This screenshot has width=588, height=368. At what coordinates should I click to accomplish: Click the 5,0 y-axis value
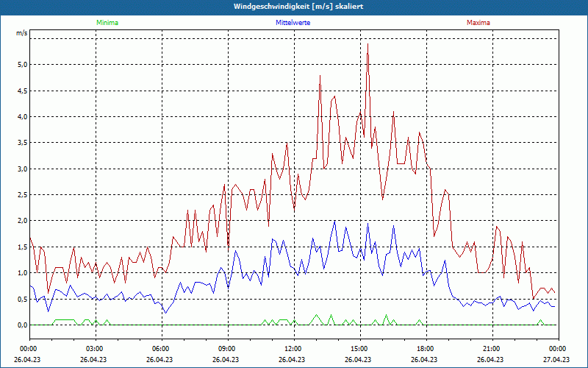coord(23,65)
